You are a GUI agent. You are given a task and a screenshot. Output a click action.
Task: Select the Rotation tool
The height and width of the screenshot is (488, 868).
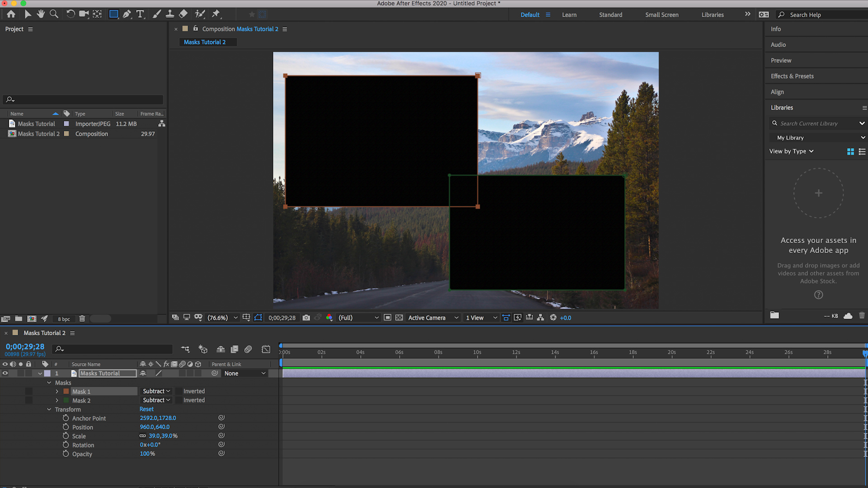coord(71,14)
